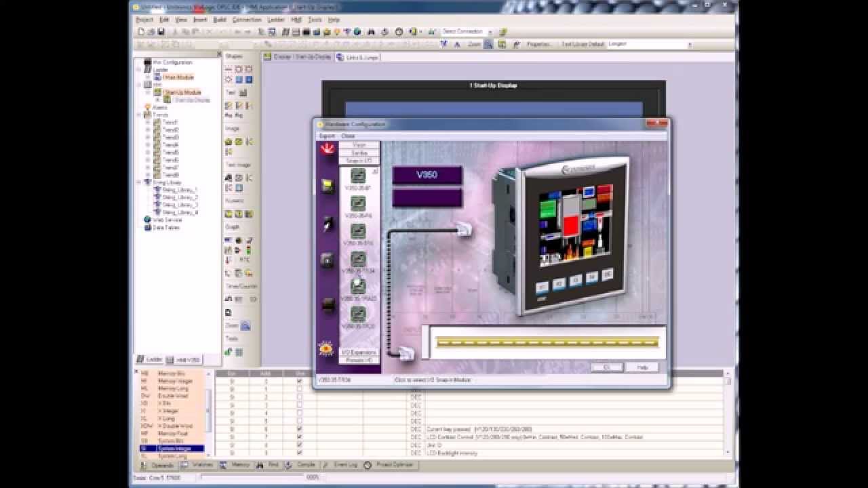868x488 pixels.
Task: Toggle the Use checkbox in SI 2 row
Action: pos(300,397)
